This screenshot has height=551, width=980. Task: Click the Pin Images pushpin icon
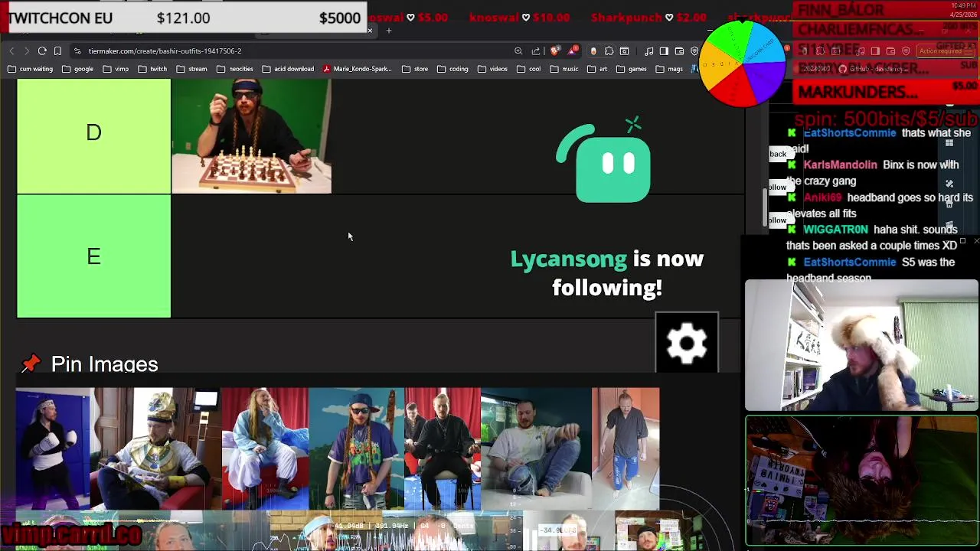pos(30,364)
